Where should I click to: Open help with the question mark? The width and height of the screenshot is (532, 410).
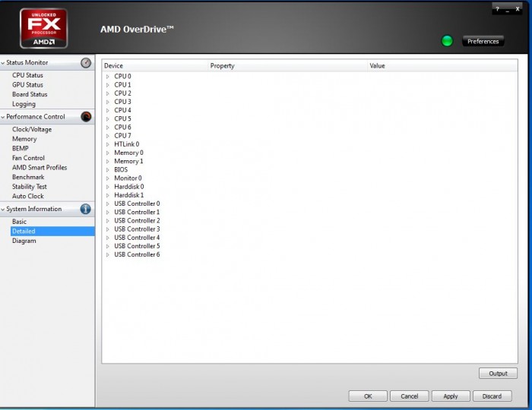click(497, 9)
